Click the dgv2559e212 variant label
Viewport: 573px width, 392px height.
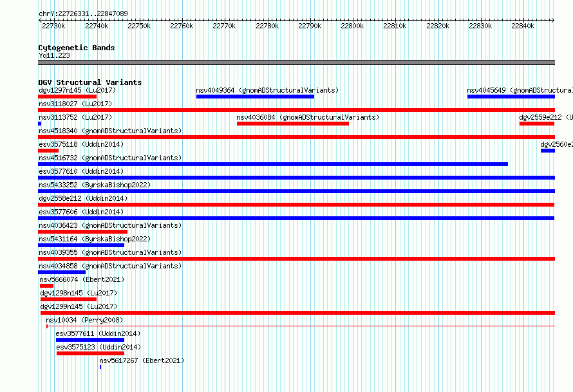coord(546,117)
